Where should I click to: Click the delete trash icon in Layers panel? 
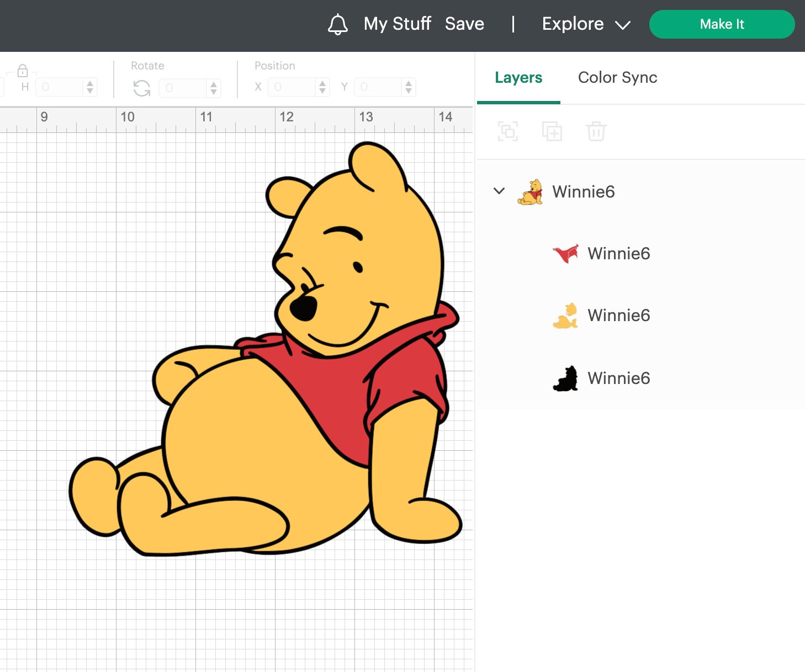tap(596, 131)
